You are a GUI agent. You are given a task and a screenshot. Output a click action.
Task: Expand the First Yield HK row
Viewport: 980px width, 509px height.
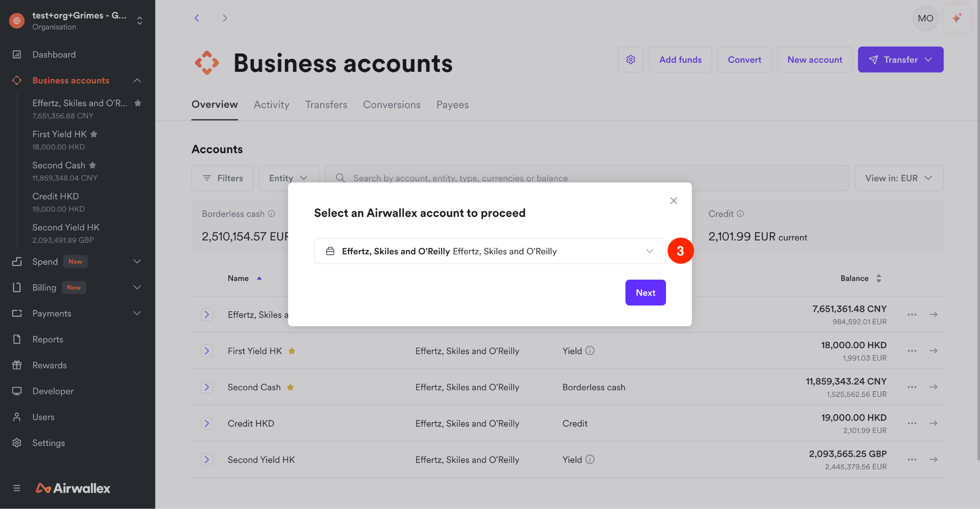[x=207, y=351]
